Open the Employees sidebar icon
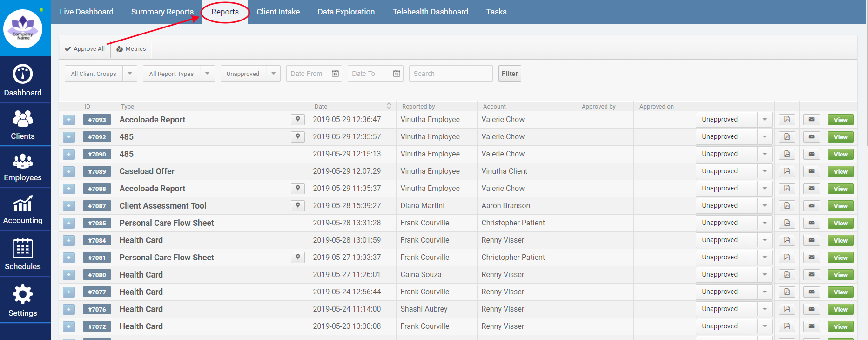This screenshot has width=868, height=340. point(23,167)
